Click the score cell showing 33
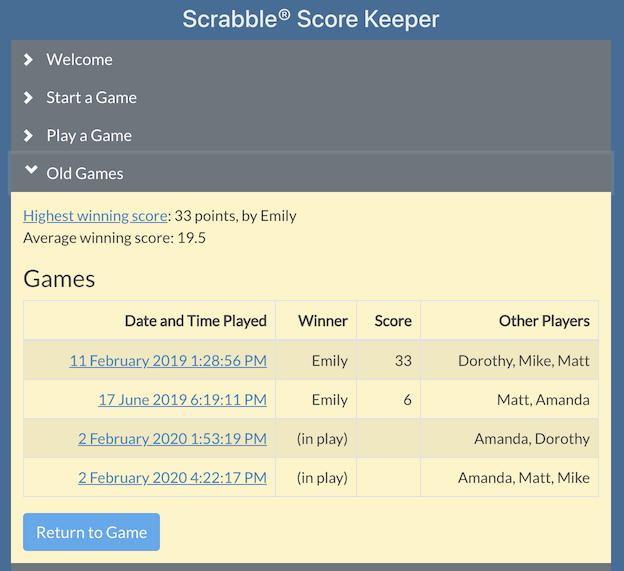 388,361
